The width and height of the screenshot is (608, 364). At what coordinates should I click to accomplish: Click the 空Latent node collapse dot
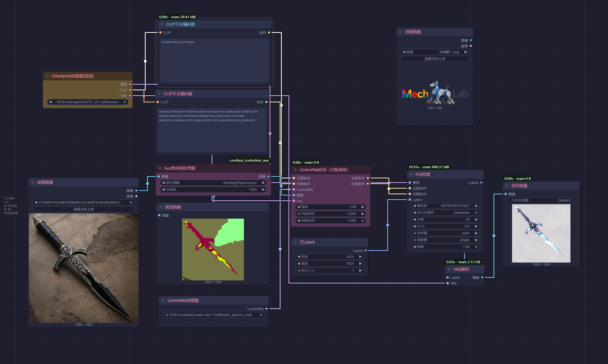[x=295, y=242]
